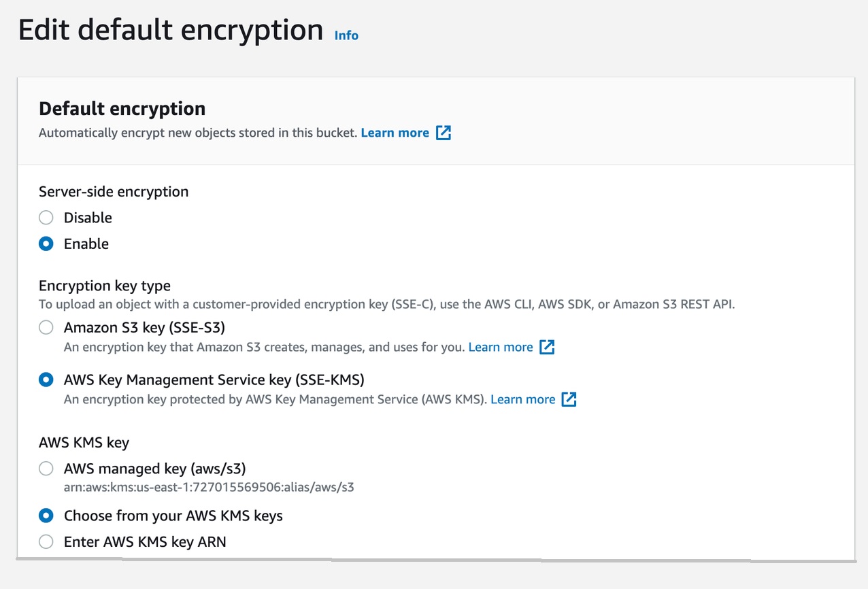This screenshot has height=589, width=868.
Task: Select Enter AWS KMS key ARN radio circle
Action: click(x=46, y=542)
